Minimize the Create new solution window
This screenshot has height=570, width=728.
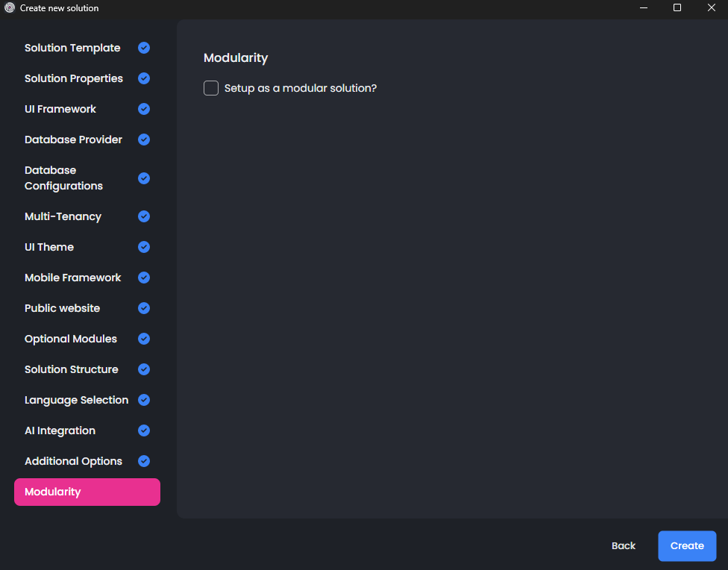[644, 8]
